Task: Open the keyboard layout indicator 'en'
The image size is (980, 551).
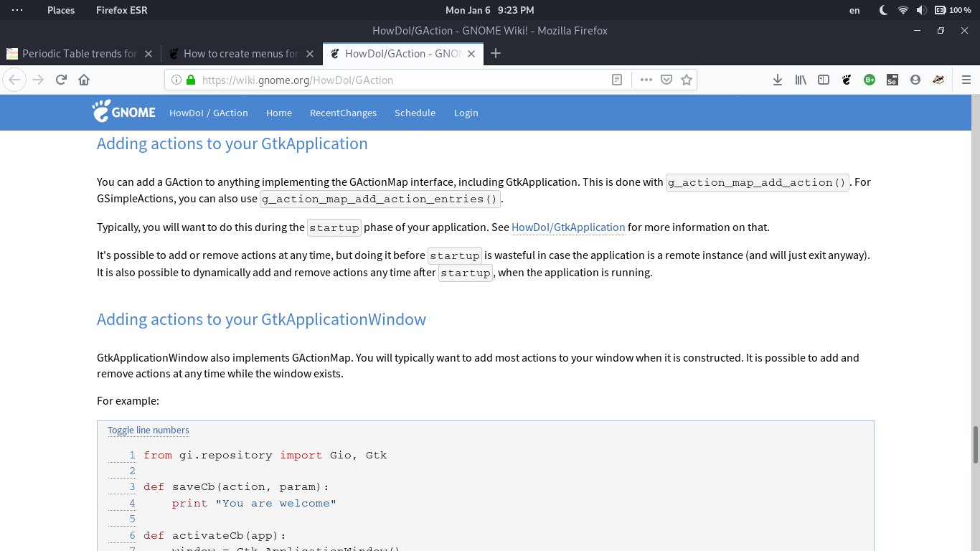Action: pos(854,10)
